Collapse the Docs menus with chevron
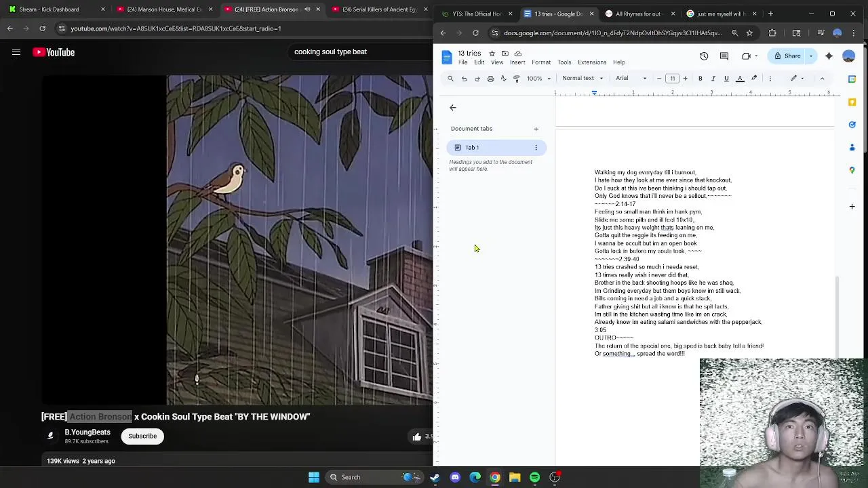The width and height of the screenshot is (868, 488). [823, 79]
